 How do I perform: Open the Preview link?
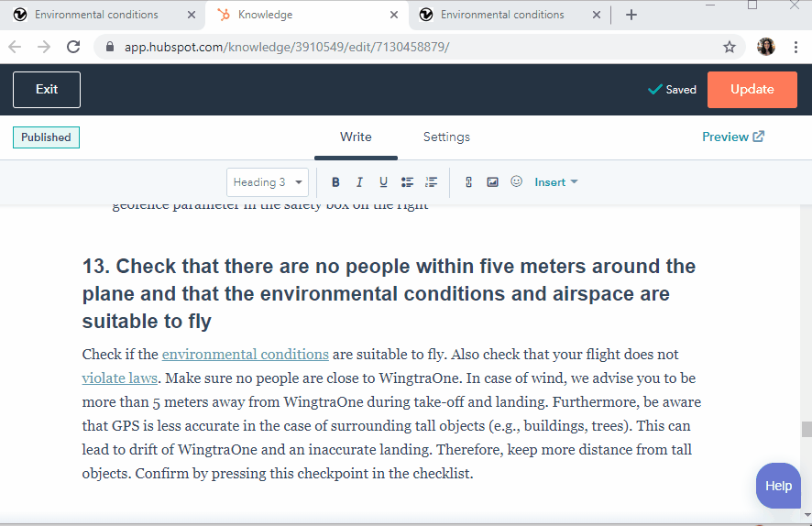point(732,137)
